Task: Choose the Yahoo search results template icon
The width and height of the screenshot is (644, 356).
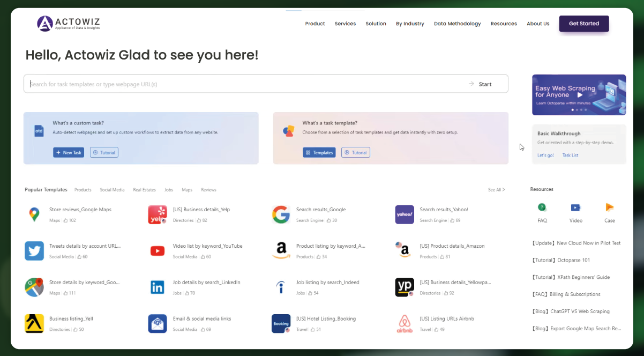Action: click(x=405, y=214)
